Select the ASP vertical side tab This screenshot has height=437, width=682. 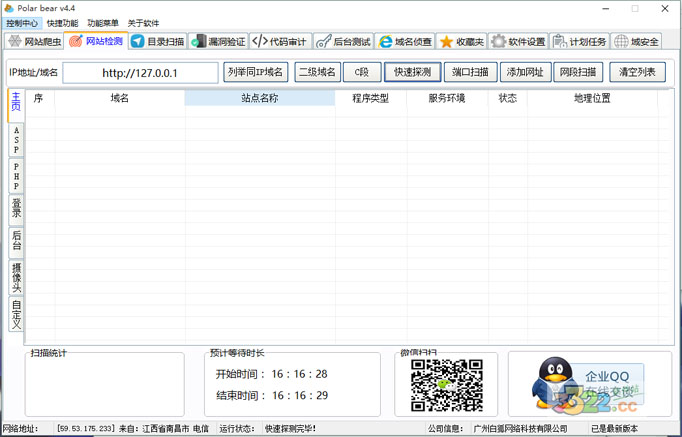pyautogui.click(x=16, y=140)
